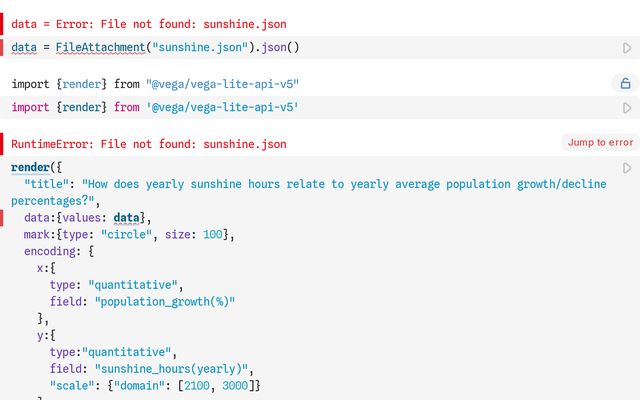Click the "sunshine.json" string in FileAttachment
The height and width of the screenshot is (400, 640).
click(200, 47)
